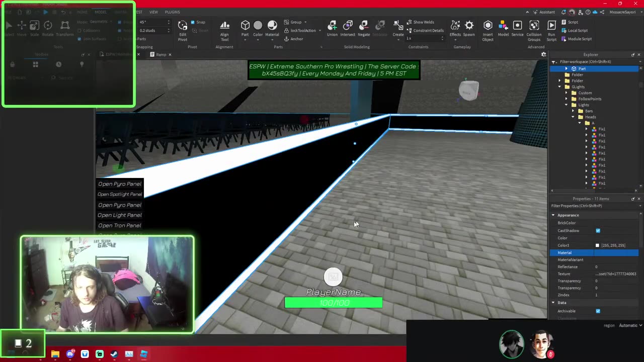This screenshot has height=362, width=644.
Task: Click the Anchor tool
Action: [293, 39]
